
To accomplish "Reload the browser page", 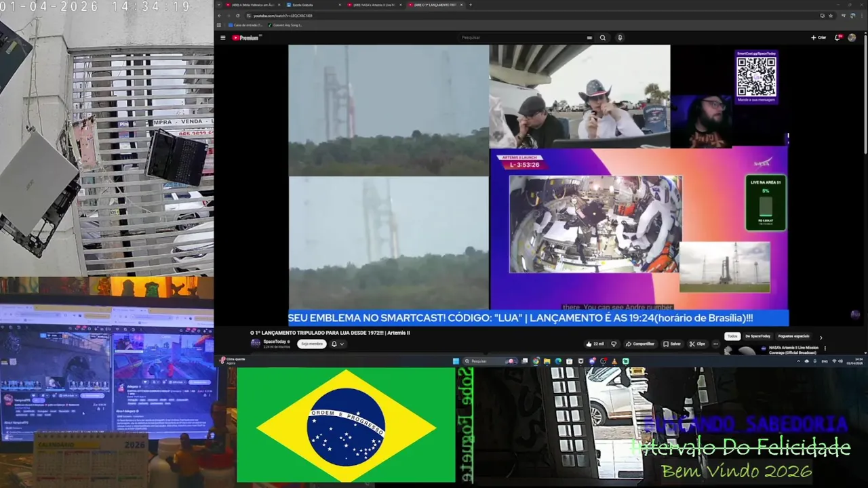I will [237, 16].
